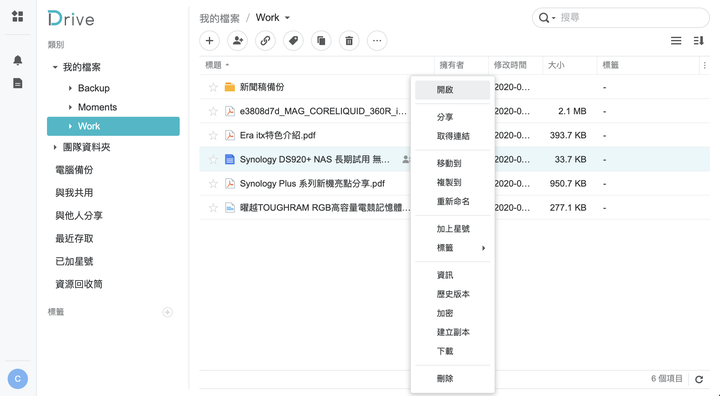
Task: Choose 建立副本 from the context menu
Action: pyautogui.click(x=452, y=332)
